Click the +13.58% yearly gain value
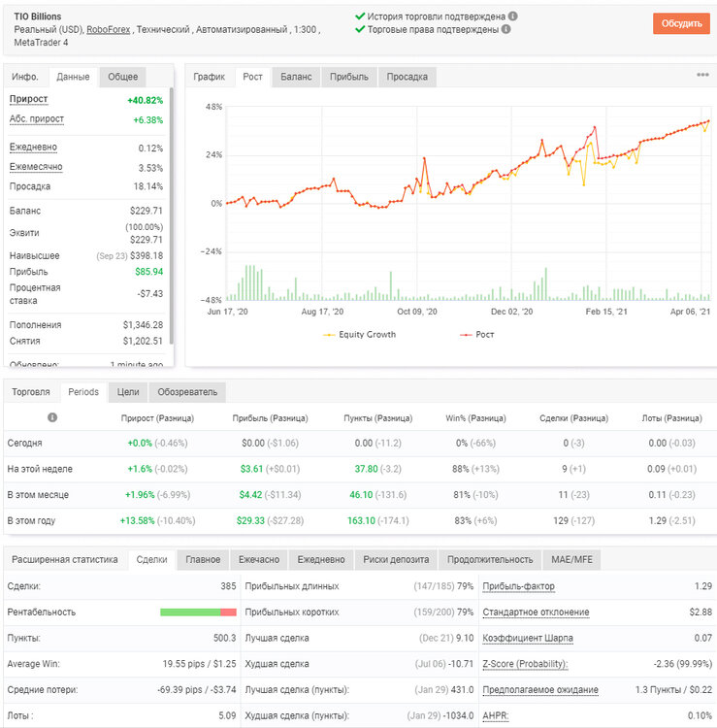The image size is (717, 728). click(138, 521)
